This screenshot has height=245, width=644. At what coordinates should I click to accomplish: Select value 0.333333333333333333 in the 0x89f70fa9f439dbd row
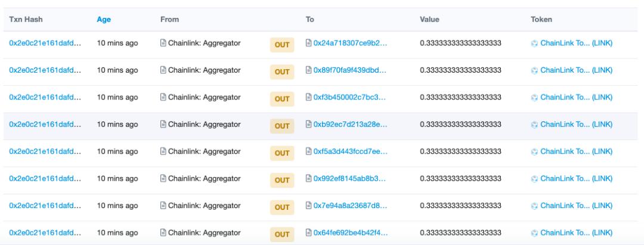tap(460, 70)
